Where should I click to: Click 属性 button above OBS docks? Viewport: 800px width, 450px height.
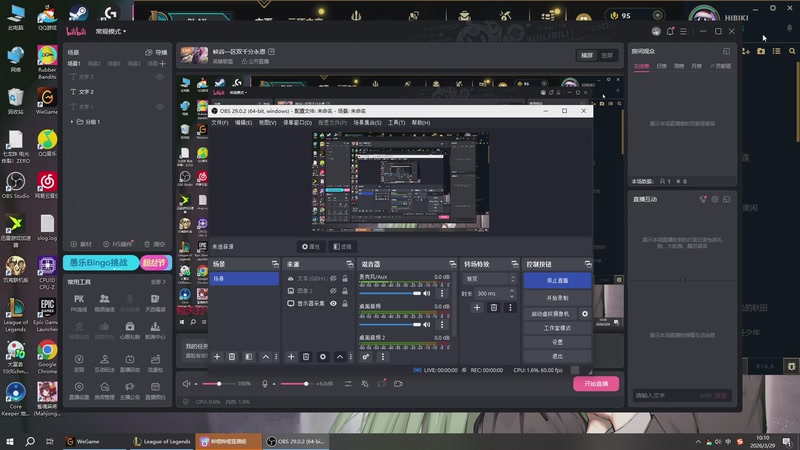coord(311,246)
